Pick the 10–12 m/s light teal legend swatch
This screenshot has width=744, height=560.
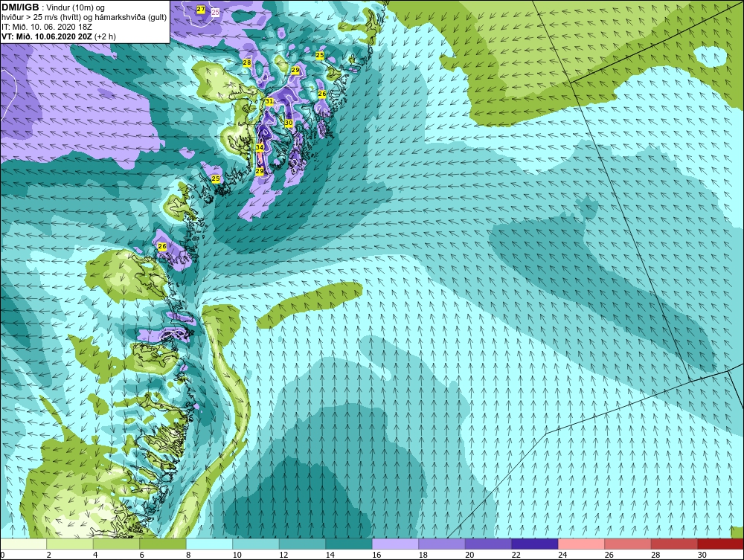pyautogui.click(x=256, y=544)
